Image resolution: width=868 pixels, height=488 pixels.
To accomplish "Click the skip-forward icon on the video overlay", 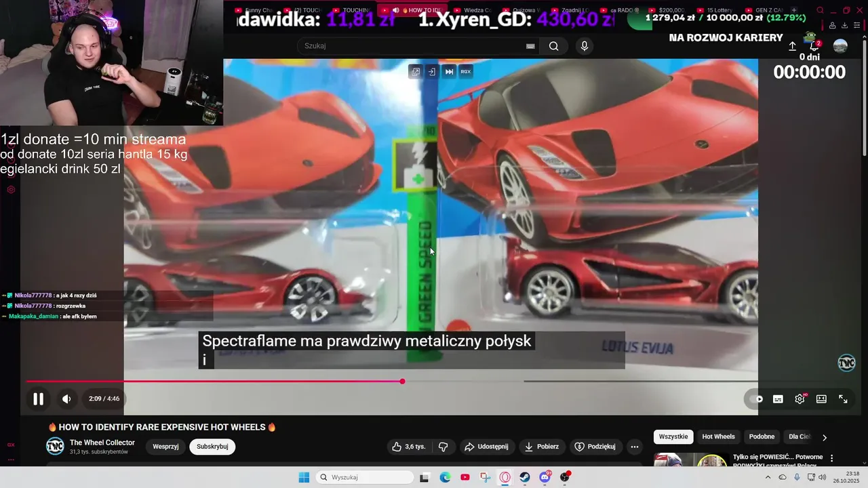I will pos(449,71).
